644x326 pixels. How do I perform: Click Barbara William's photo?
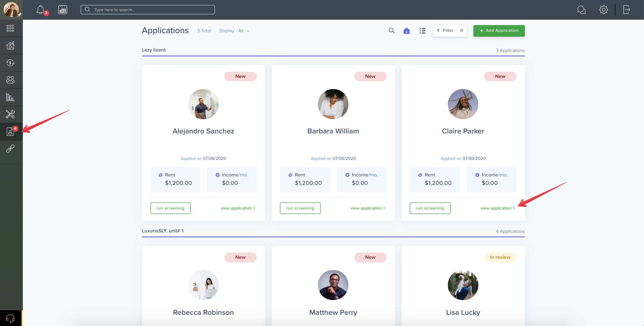click(333, 104)
